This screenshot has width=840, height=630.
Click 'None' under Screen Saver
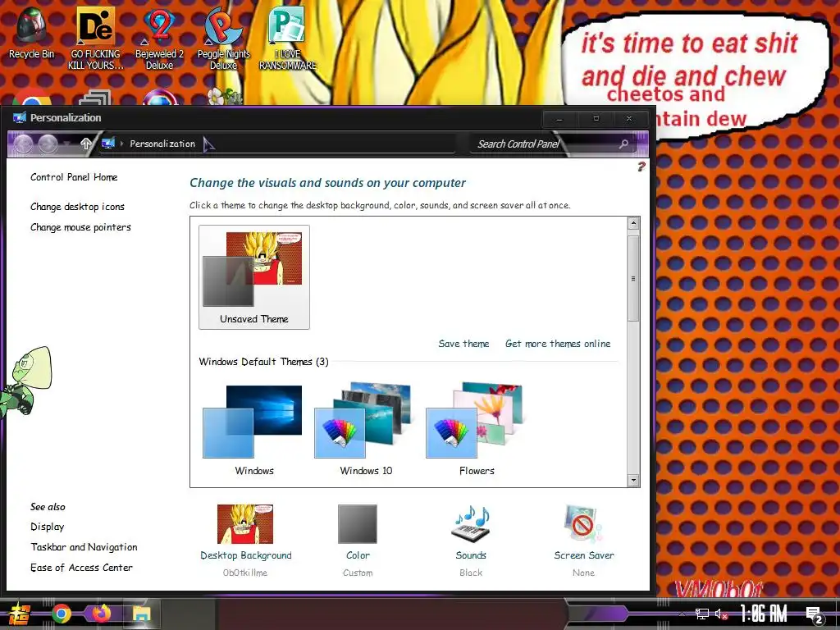[x=583, y=573]
